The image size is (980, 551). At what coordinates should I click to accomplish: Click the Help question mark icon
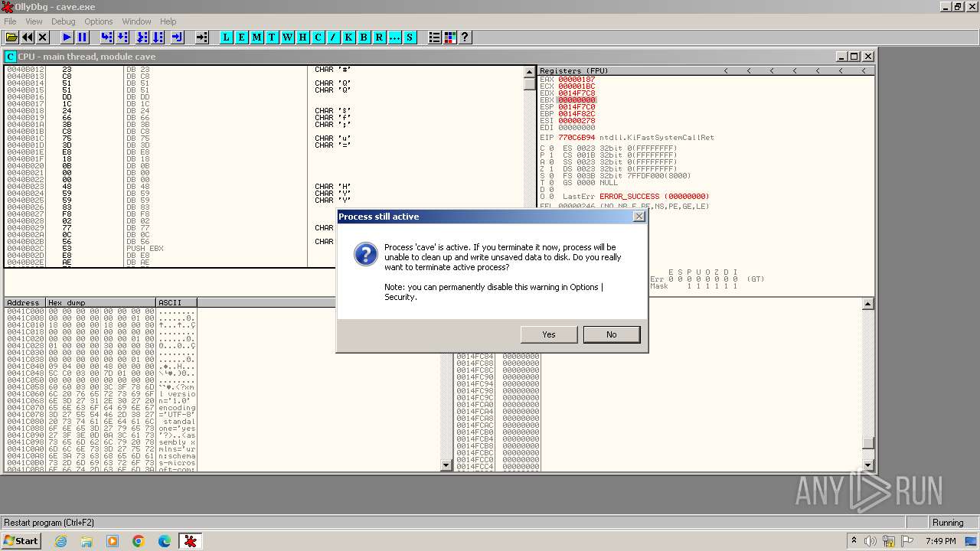[465, 37]
